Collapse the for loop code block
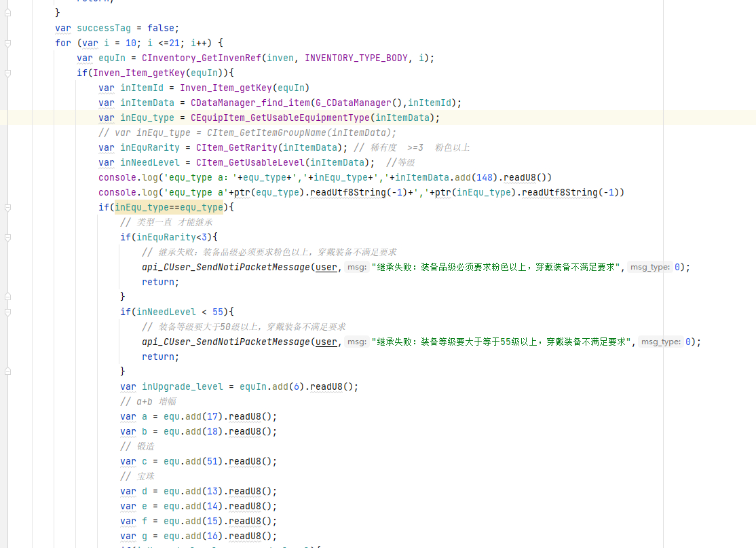756x548 pixels. click(7, 43)
